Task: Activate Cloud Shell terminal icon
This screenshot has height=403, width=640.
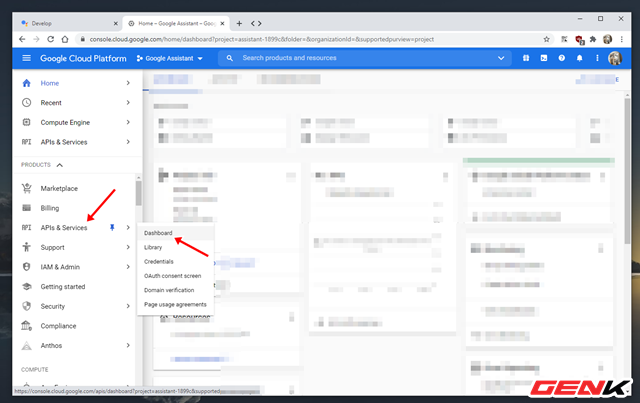Action: point(544,58)
